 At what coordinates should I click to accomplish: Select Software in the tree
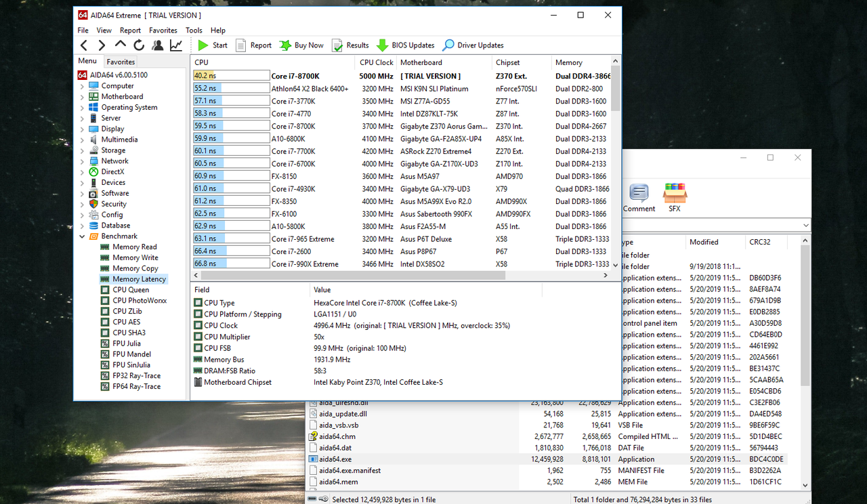115,193
